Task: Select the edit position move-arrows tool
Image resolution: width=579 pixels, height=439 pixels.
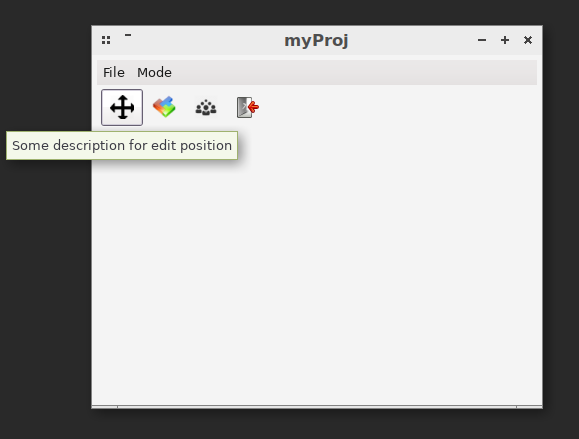Action: [x=122, y=107]
